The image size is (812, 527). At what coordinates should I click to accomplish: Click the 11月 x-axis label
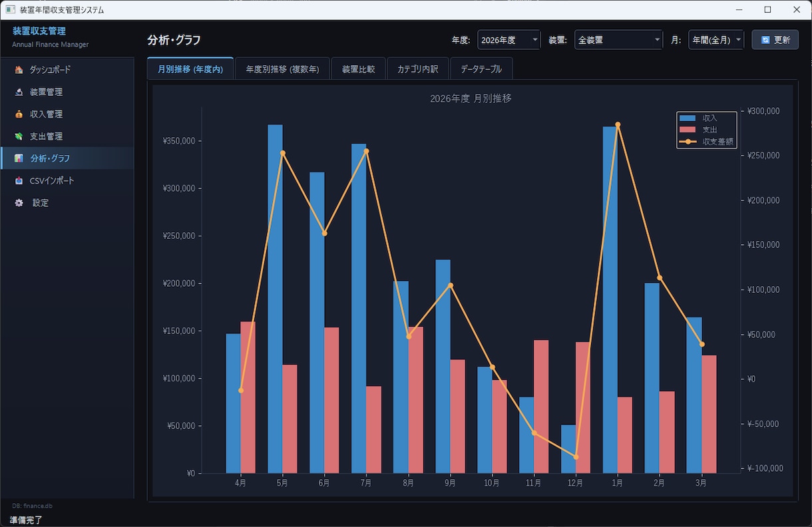click(x=533, y=483)
